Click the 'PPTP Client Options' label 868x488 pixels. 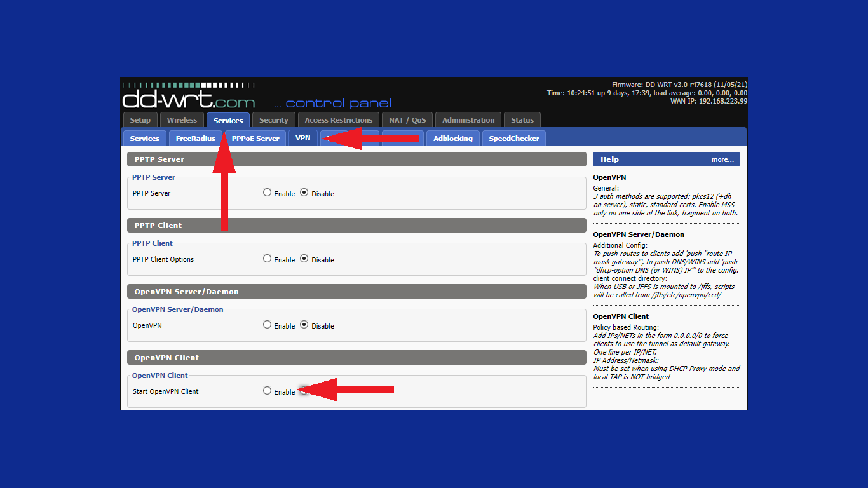(163, 259)
